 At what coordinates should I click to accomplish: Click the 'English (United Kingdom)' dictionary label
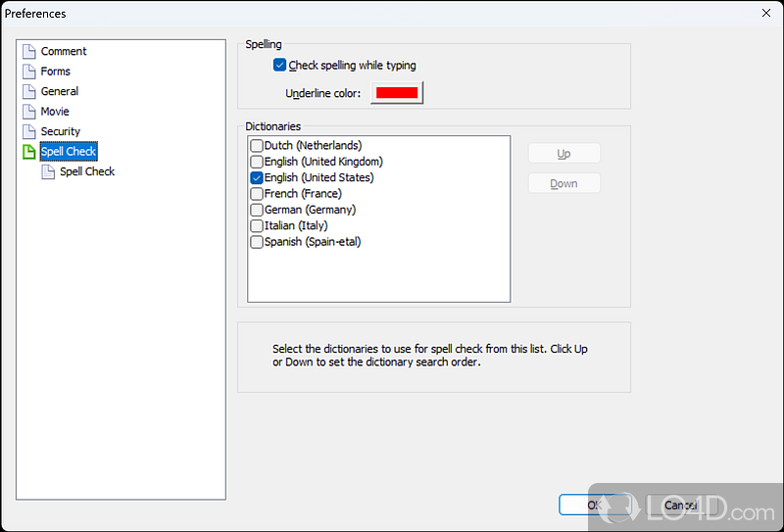pos(323,162)
